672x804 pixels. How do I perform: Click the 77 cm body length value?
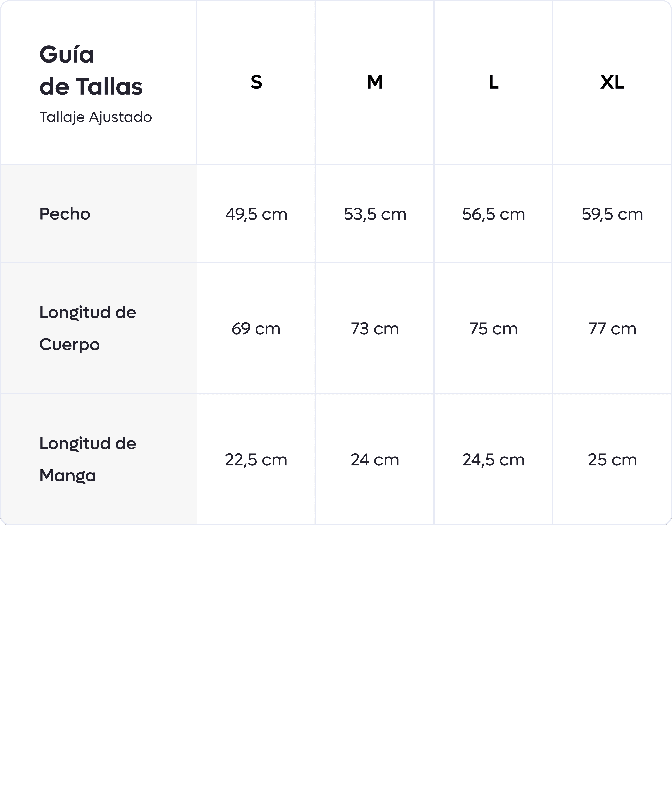point(612,329)
